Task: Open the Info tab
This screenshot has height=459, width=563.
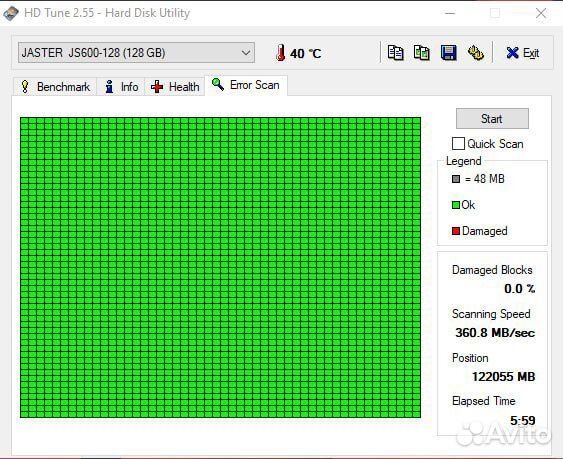Action: coord(121,87)
